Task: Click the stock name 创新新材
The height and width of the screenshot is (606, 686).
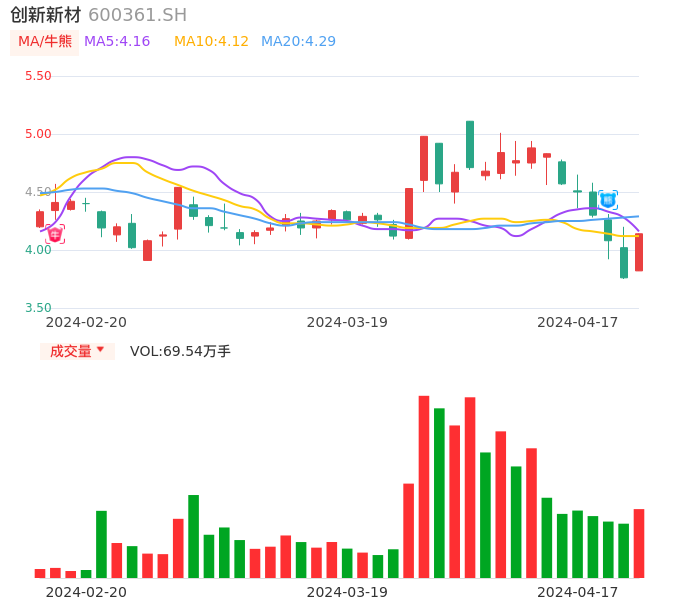Action: pos(46,15)
